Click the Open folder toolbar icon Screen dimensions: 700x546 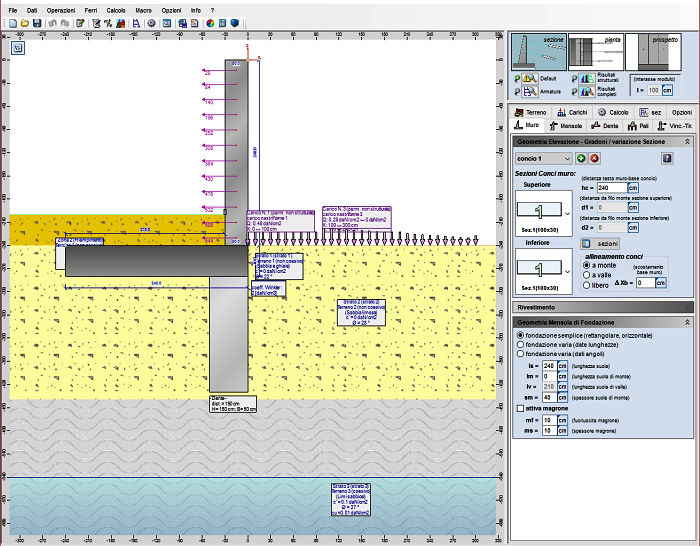click(x=24, y=22)
